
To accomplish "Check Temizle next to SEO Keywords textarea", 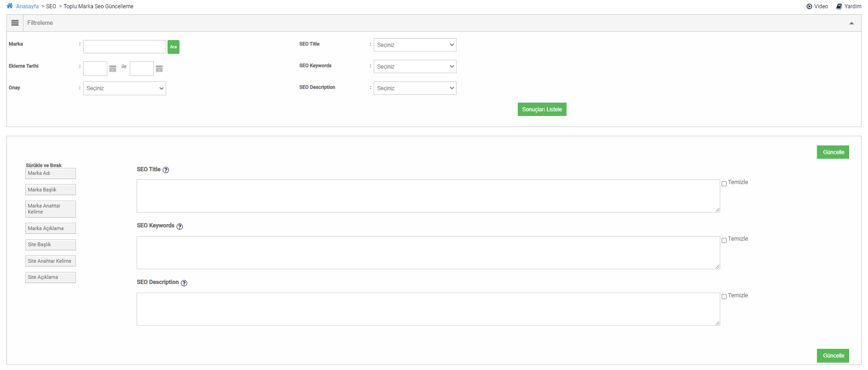I will (724, 240).
